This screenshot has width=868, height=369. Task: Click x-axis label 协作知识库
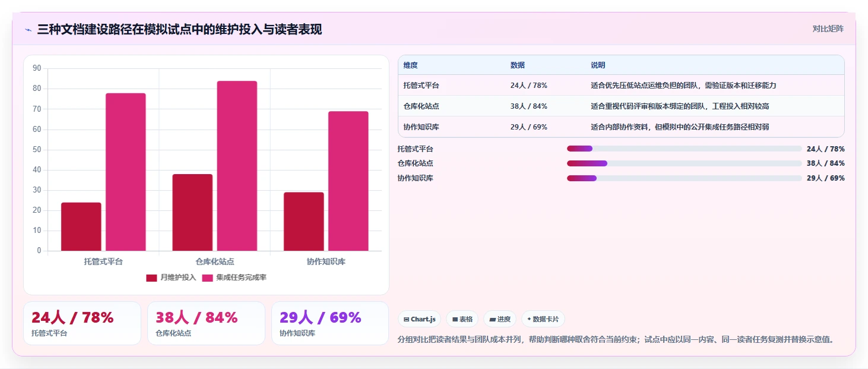coord(326,261)
